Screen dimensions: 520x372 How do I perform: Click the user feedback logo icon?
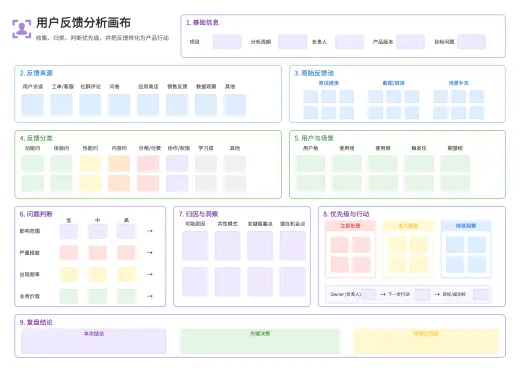(x=22, y=29)
